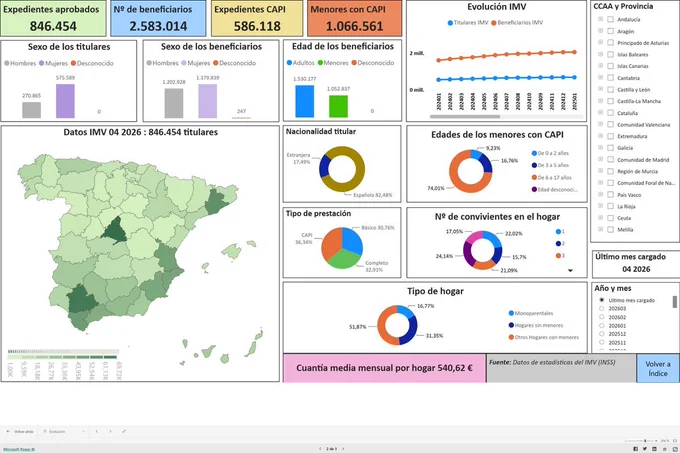The height and width of the screenshot is (453, 680).
Task: Click the expand diagonal arrow in toolbar
Action: pos(124,431)
